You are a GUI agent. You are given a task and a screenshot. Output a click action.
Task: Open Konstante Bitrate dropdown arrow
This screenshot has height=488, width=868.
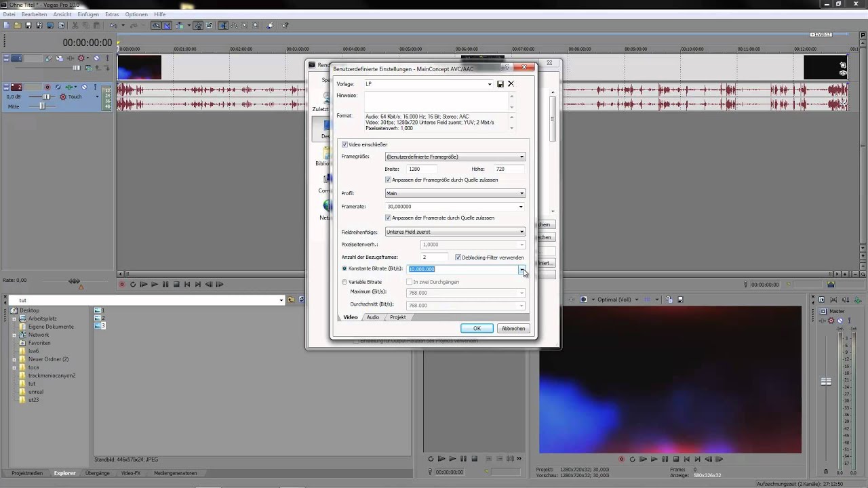[x=521, y=269]
